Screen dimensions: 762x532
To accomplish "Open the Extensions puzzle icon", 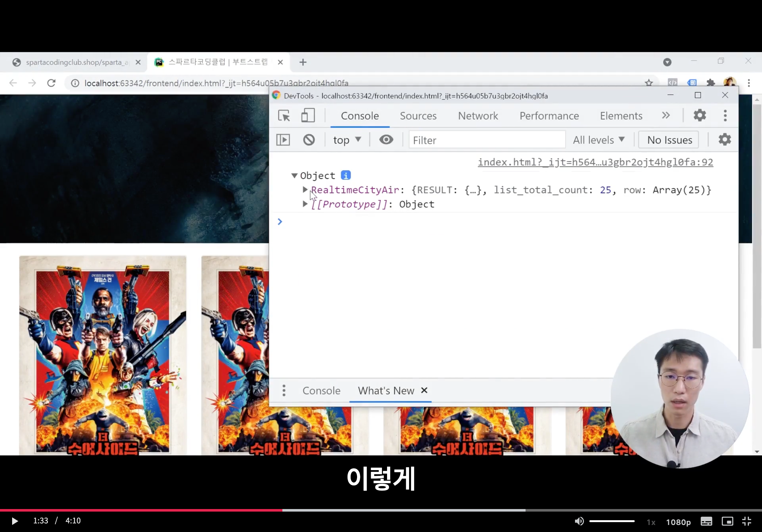I will tap(711, 83).
